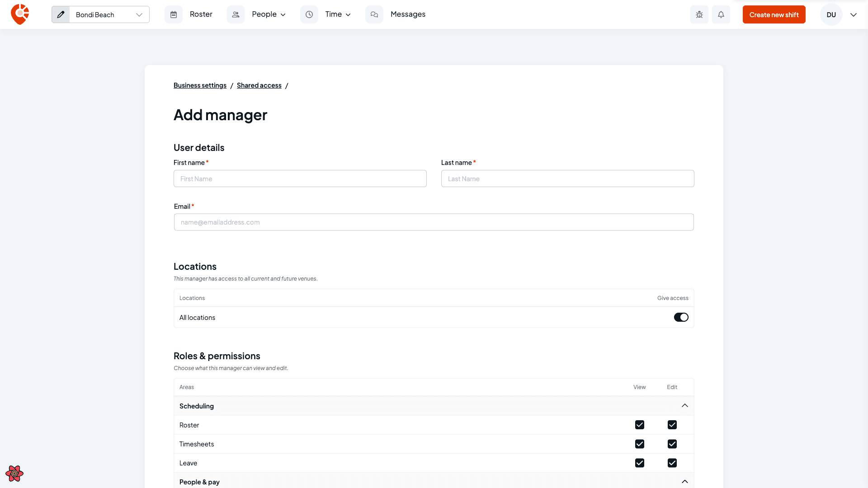This screenshot has width=868, height=488.
Task: Uncheck Roster View permission
Action: tap(640, 425)
